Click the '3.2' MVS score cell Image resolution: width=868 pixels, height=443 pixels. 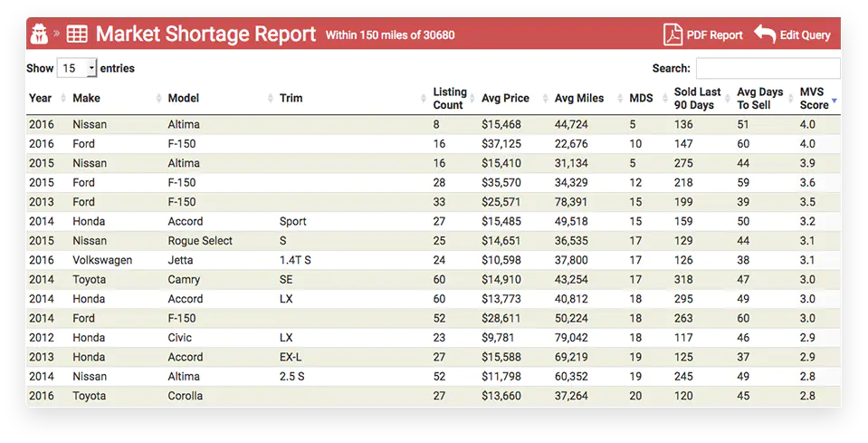[807, 221]
